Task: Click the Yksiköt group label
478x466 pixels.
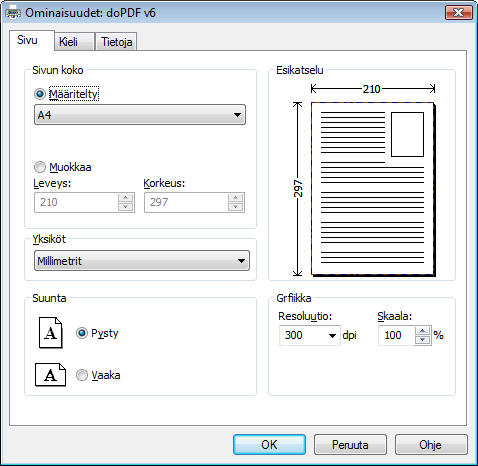Action: tap(49, 239)
